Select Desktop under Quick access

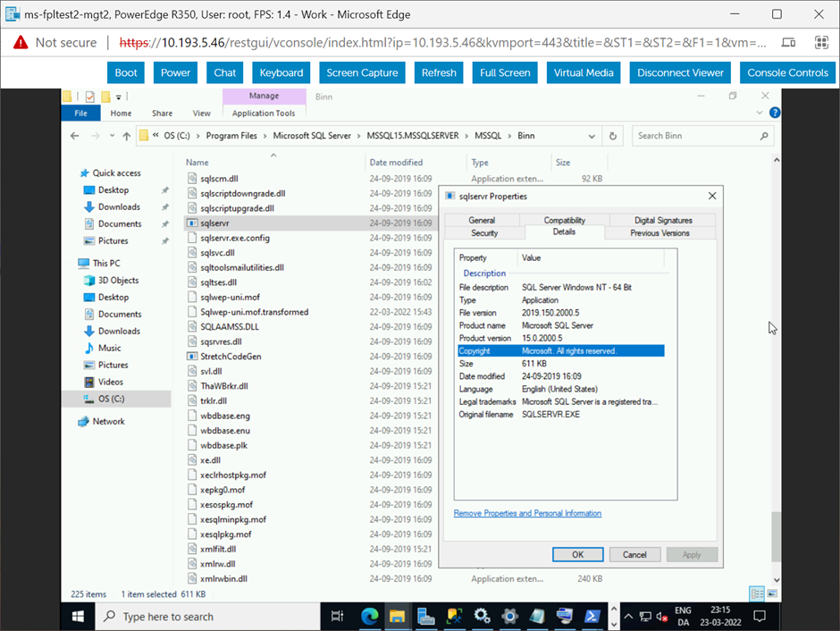(113, 190)
